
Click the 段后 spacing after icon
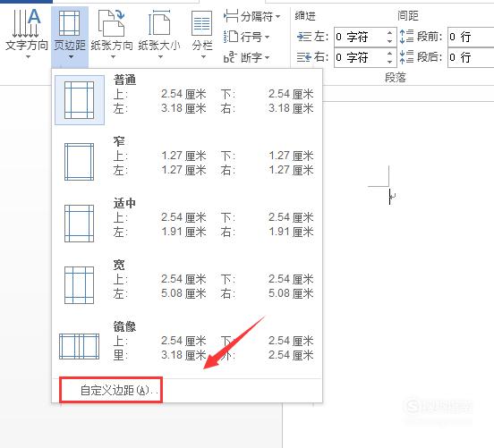point(406,57)
